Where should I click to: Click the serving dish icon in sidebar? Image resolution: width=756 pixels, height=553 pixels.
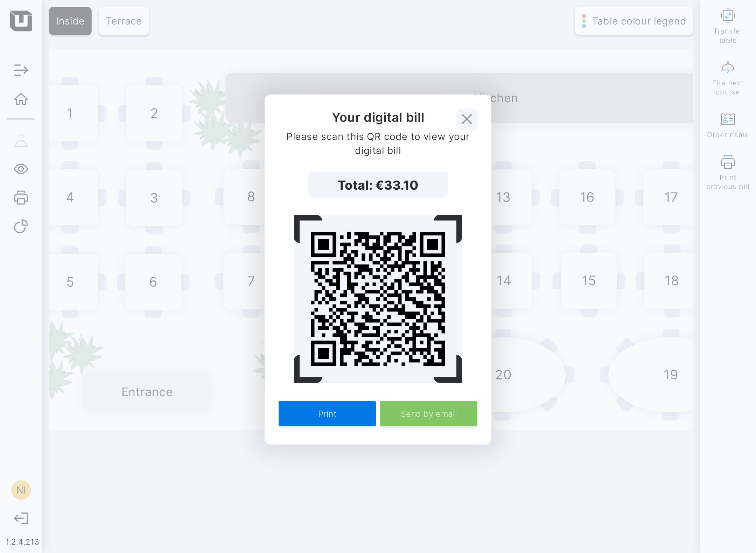tap(21, 140)
